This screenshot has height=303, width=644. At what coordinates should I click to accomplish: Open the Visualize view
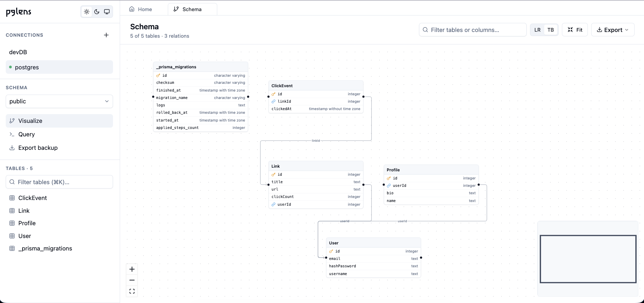point(59,121)
